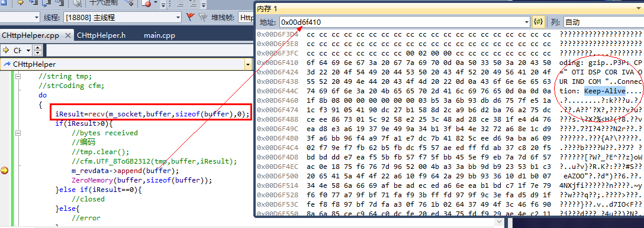
Task: Click the Show Next Statement yellow arrow icon
Action: click(21, 2)
